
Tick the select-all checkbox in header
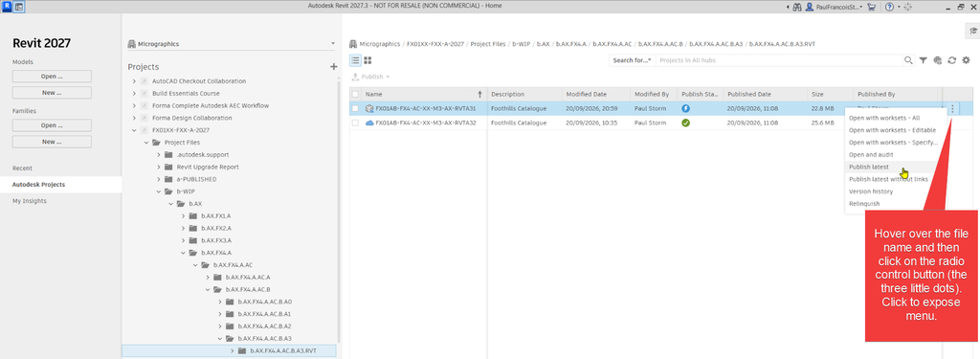(355, 95)
